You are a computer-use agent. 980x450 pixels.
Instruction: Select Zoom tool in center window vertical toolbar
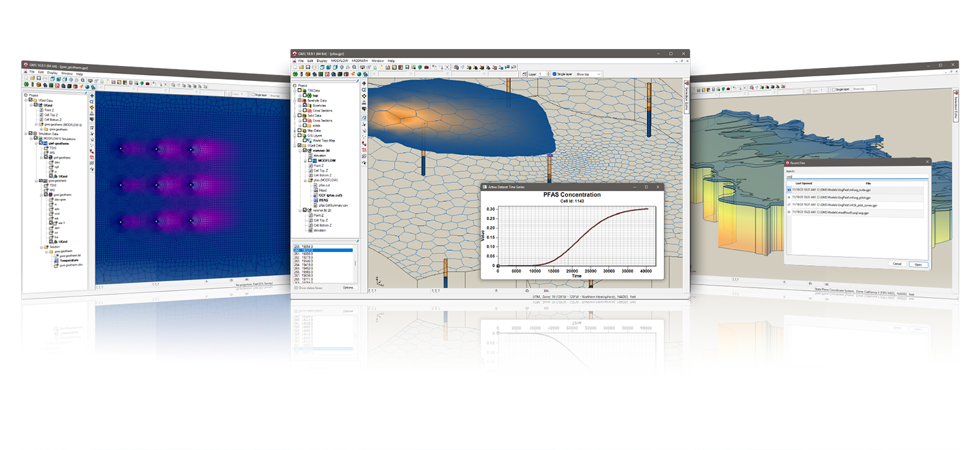click(364, 89)
